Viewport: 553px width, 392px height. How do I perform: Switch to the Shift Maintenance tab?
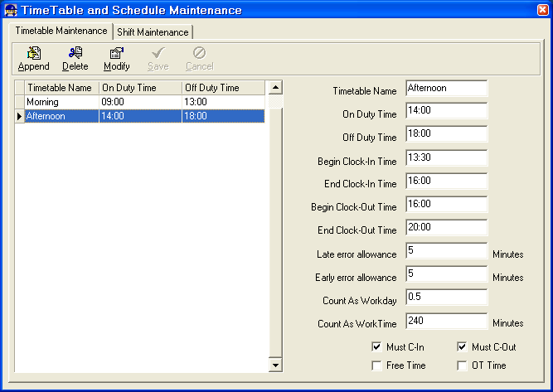pyautogui.click(x=153, y=31)
